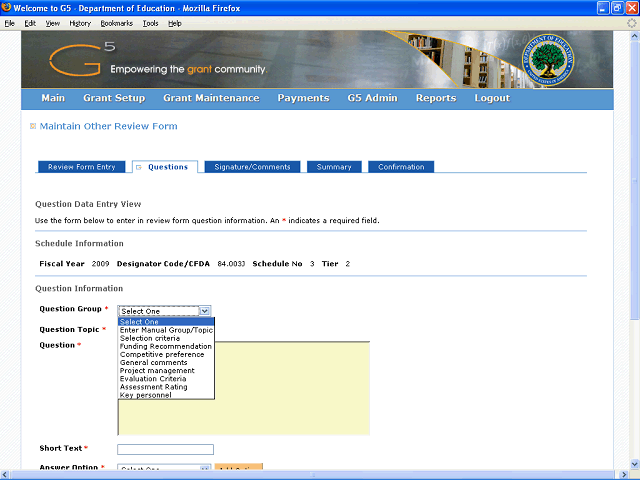Click the G5 logo in banner
Image resolution: width=640 pixels, height=480 pixels.
pos(82,60)
